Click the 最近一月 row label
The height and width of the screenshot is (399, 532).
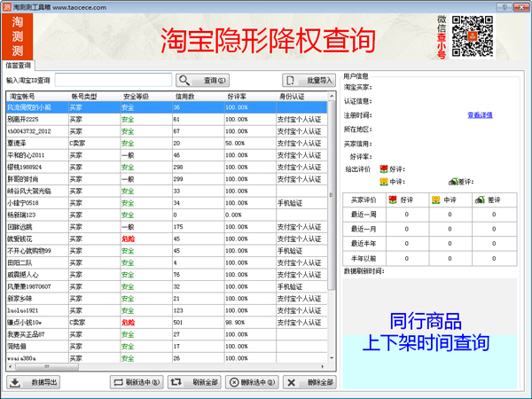364,229
